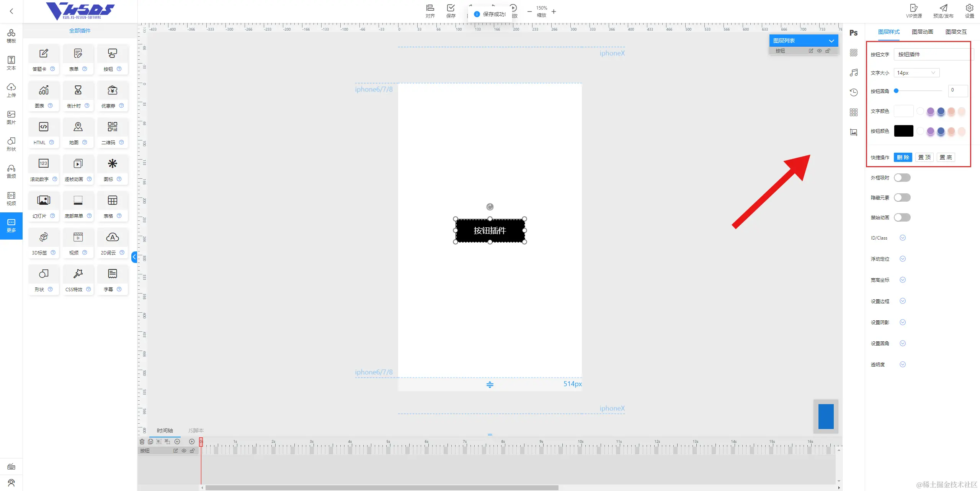Toggle the 禁始动画 switch
This screenshot has width=980, height=491.
pos(902,217)
